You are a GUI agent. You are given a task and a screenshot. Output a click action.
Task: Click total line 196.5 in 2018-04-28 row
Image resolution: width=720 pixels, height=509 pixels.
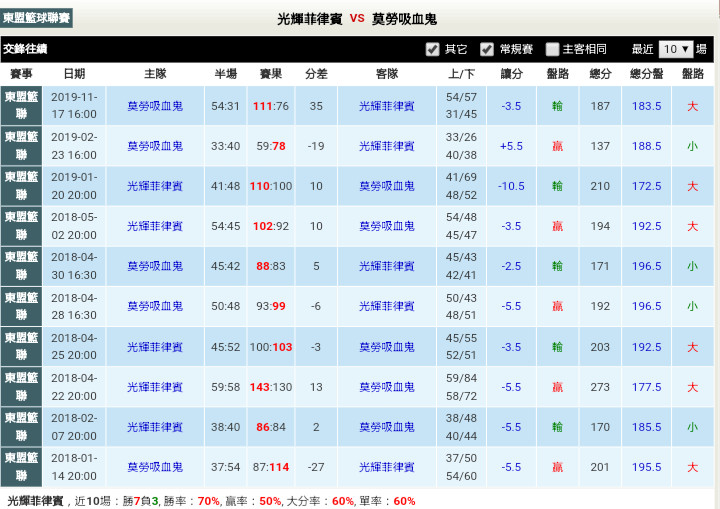646,306
